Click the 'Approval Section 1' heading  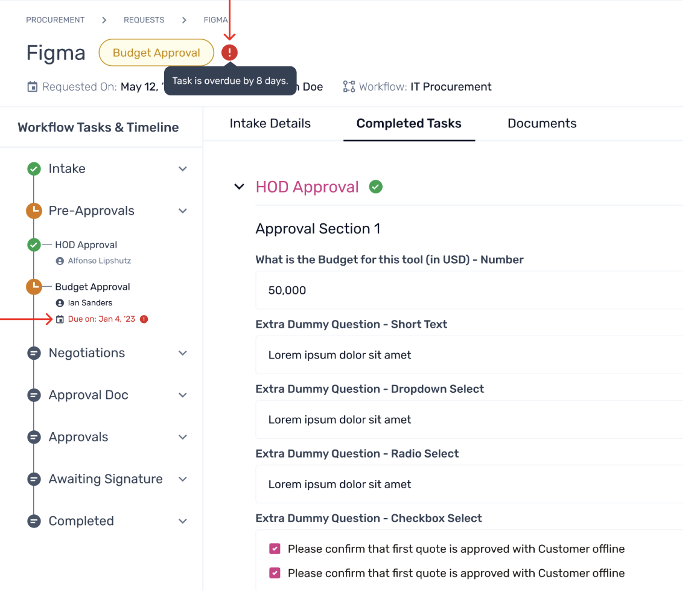click(318, 229)
